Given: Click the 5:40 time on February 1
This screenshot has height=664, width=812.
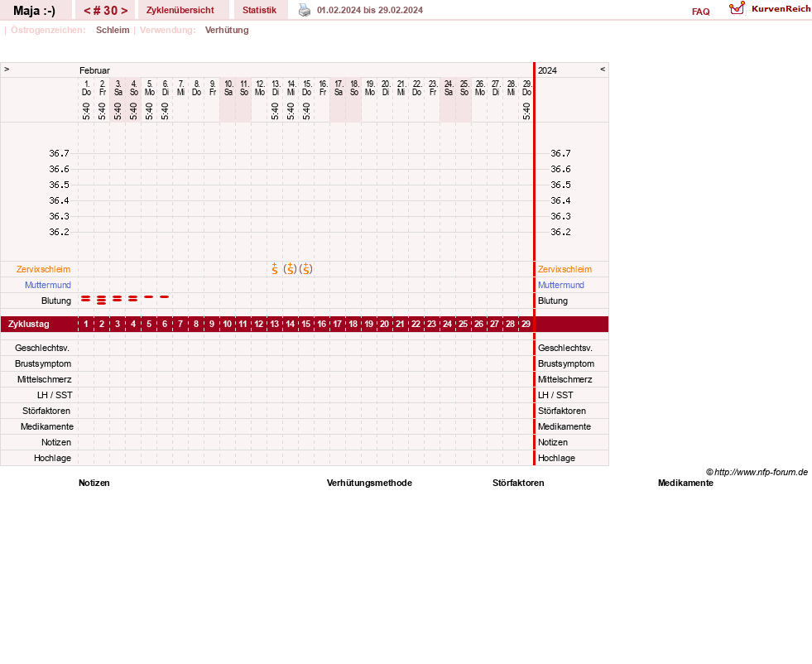Looking at the screenshot, I should 86,111.
